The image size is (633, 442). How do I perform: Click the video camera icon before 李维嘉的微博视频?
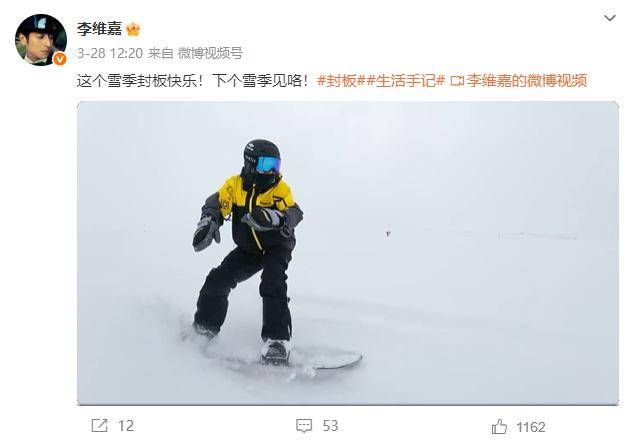point(457,81)
